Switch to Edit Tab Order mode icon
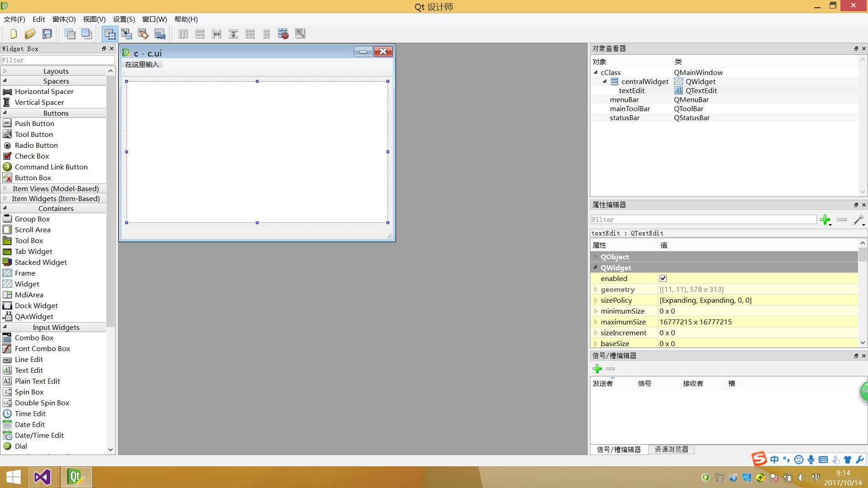Screen dimensions: 868x488 point(160,34)
